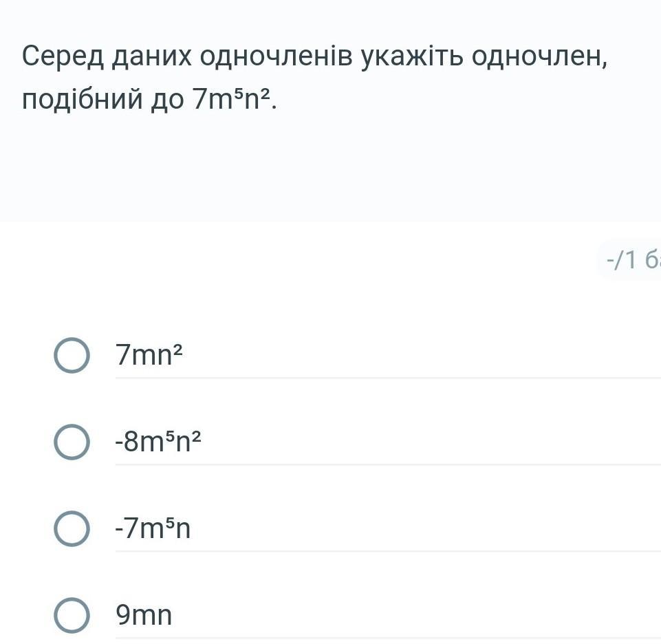Click the -8m⁵n² answer label text

(x=158, y=442)
